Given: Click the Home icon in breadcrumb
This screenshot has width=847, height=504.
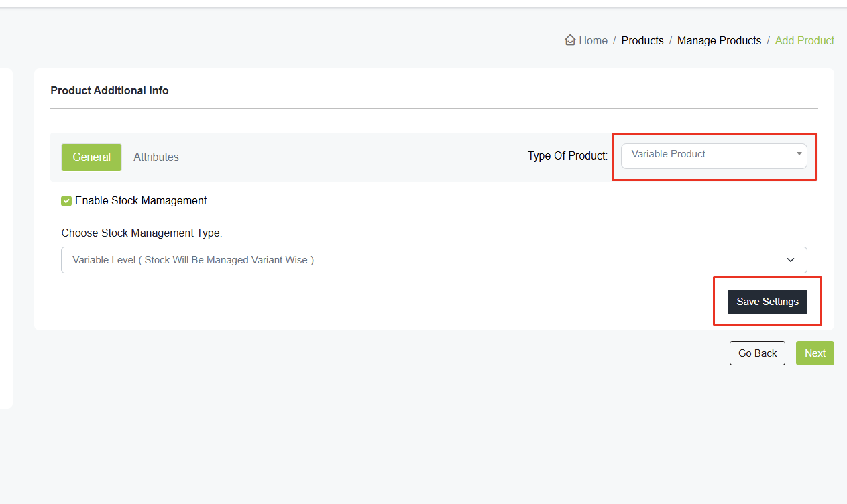Looking at the screenshot, I should 570,40.
